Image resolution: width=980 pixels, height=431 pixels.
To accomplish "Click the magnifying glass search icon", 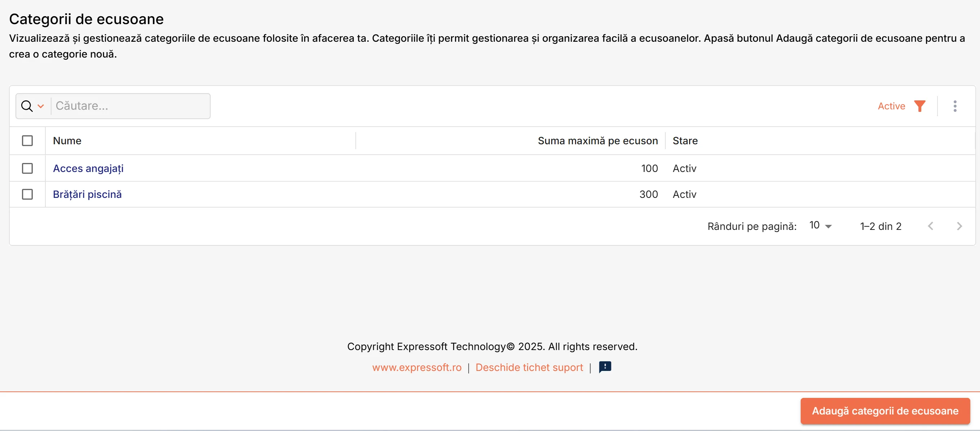I will click(x=27, y=106).
